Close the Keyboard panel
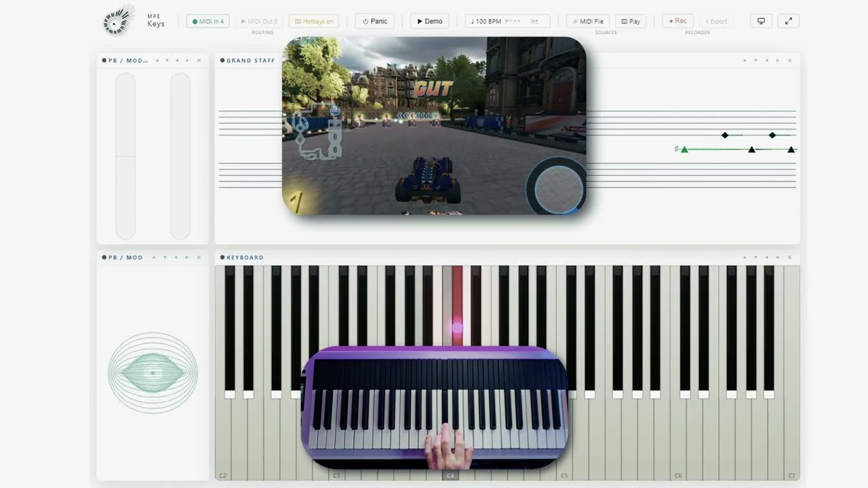The image size is (868, 488). point(789,258)
